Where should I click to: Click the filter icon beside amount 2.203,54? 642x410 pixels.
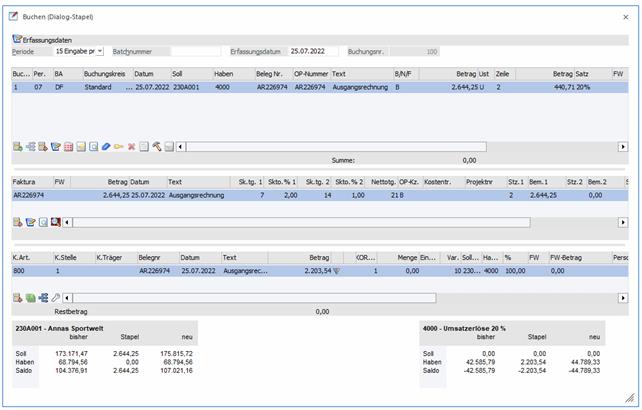point(336,270)
